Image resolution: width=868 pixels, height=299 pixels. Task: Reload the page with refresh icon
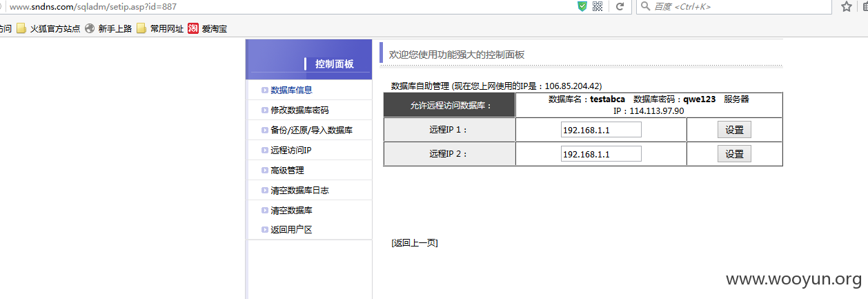[620, 6]
